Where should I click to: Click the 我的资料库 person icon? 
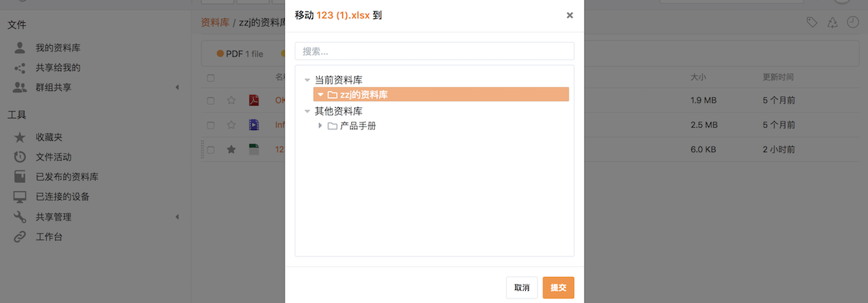tap(20, 47)
